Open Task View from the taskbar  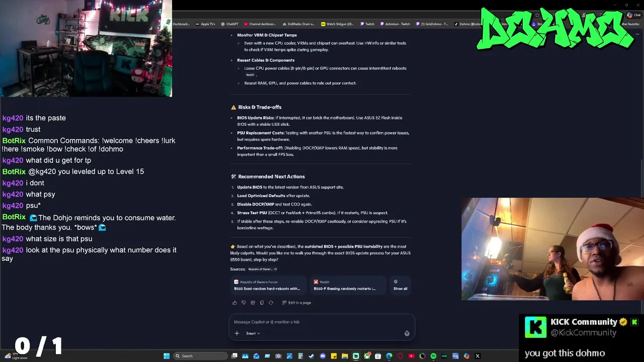234,356
